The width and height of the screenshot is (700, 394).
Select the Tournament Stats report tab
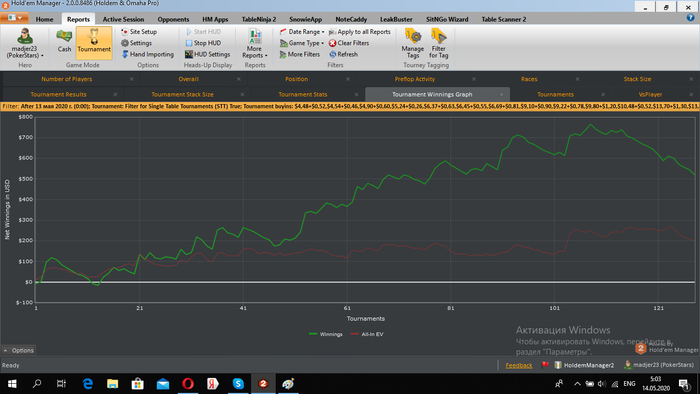click(303, 95)
